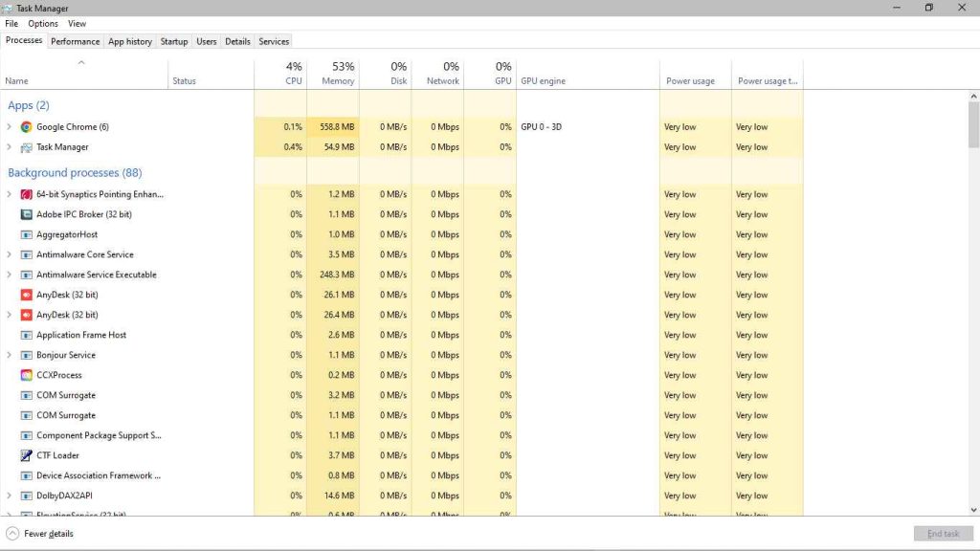Click the Component Package Support icon
This screenshot has width=980, height=551.
[26, 435]
